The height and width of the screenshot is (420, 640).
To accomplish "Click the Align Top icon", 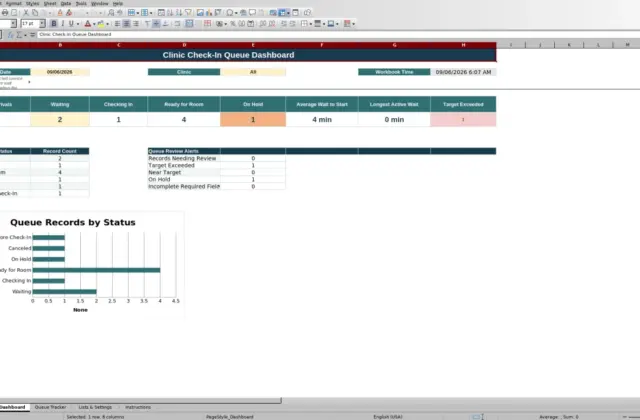I will click(147, 23).
